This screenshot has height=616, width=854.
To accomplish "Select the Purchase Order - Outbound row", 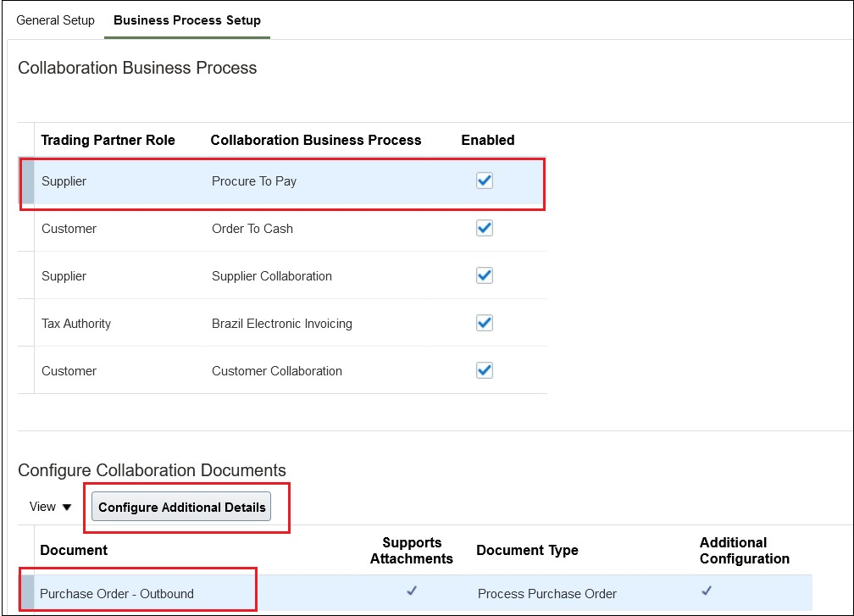I will (x=115, y=593).
